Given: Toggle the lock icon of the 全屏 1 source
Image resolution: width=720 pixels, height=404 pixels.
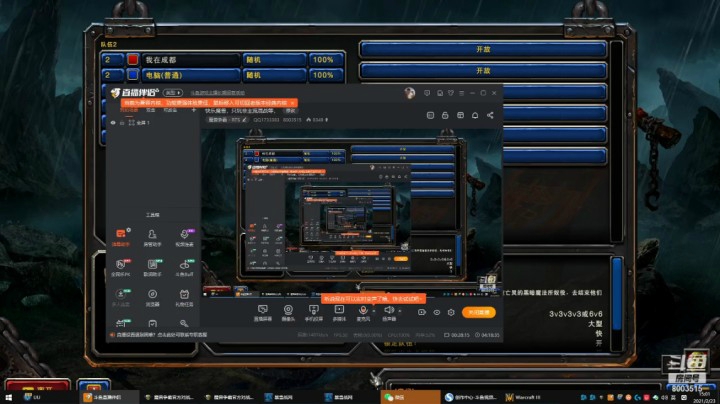Looking at the screenshot, I should click(122, 123).
